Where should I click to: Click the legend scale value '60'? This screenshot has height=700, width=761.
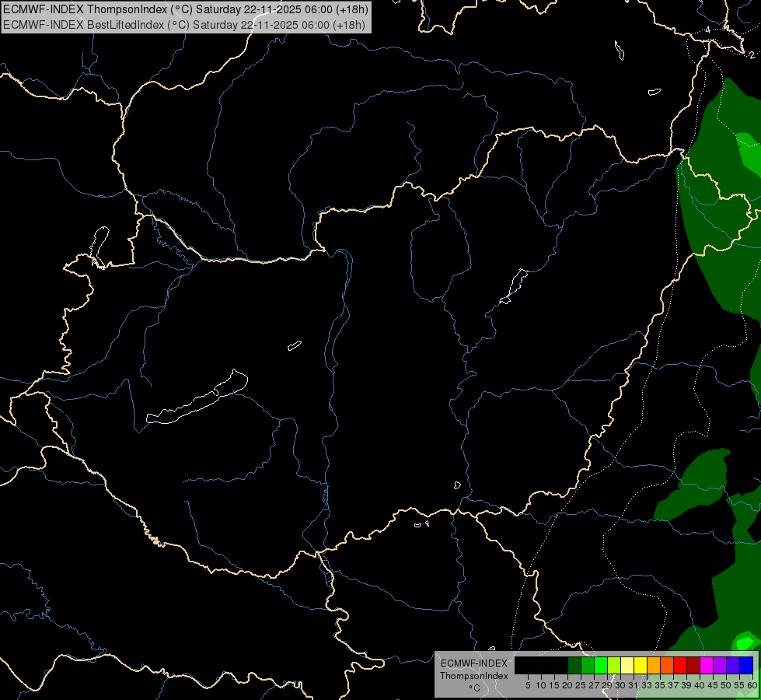[x=752, y=685]
